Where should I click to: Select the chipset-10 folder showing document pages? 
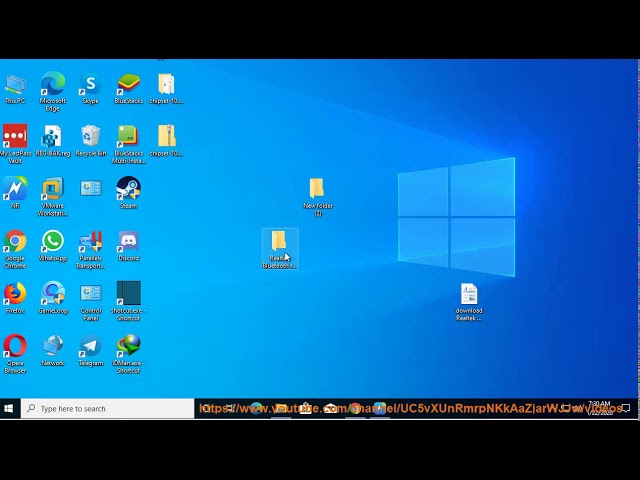166,89
